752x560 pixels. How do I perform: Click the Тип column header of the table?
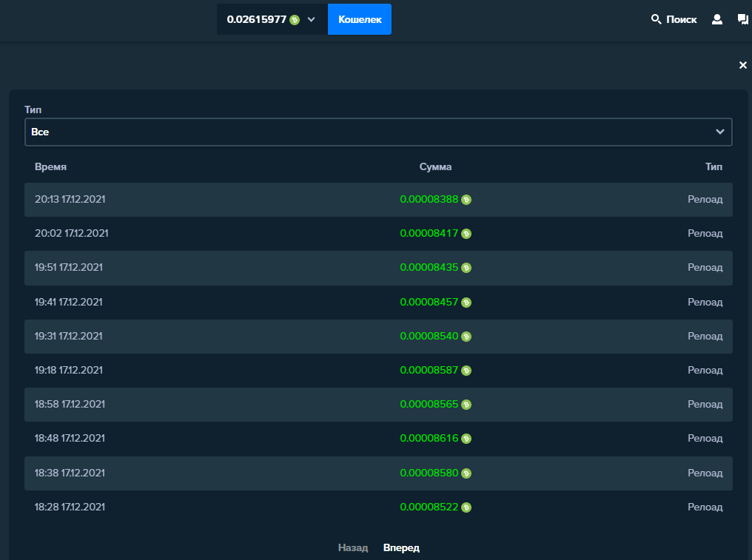714,167
